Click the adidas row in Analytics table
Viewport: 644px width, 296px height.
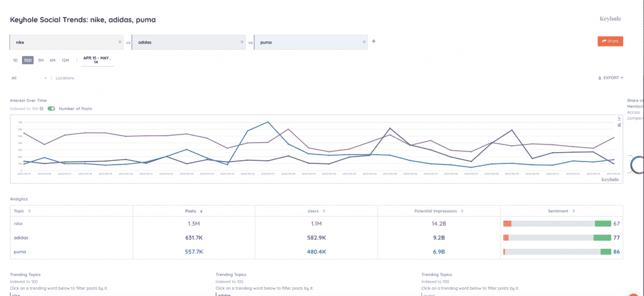[316, 238]
